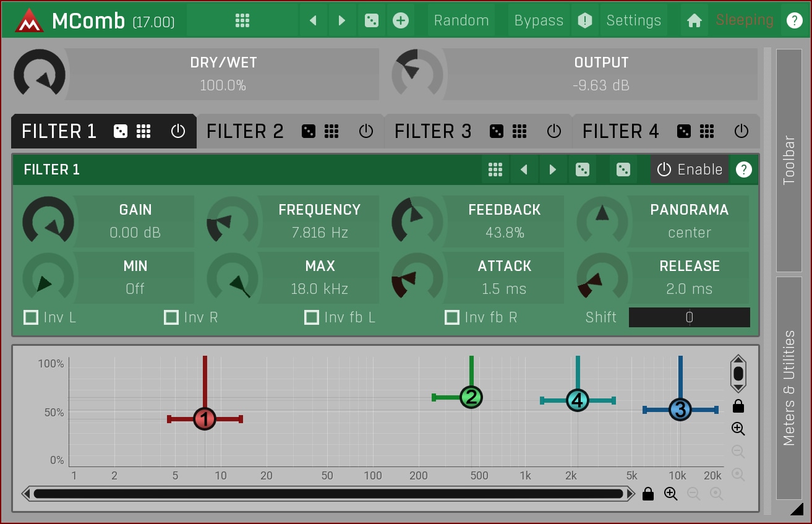Switch to the Filter 3 tab
The width and height of the screenshot is (812, 524).
433,131
